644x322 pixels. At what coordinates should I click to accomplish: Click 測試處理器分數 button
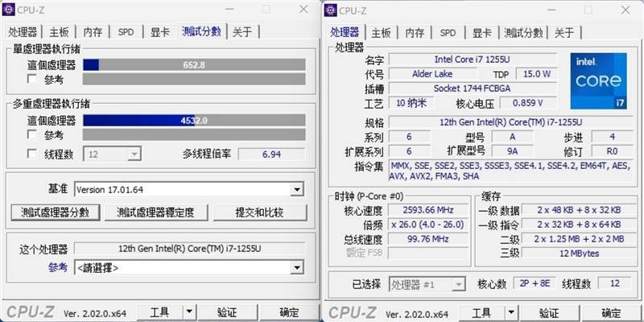[56, 213]
